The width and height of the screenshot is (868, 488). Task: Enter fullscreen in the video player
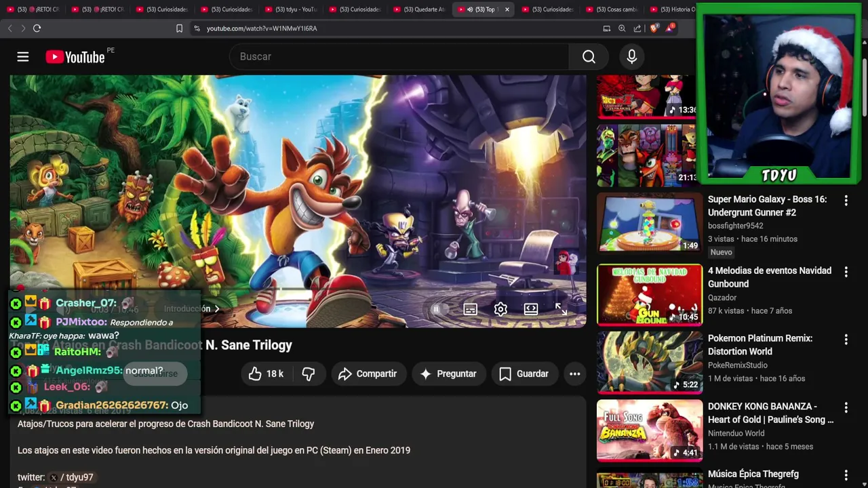(561, 309)
